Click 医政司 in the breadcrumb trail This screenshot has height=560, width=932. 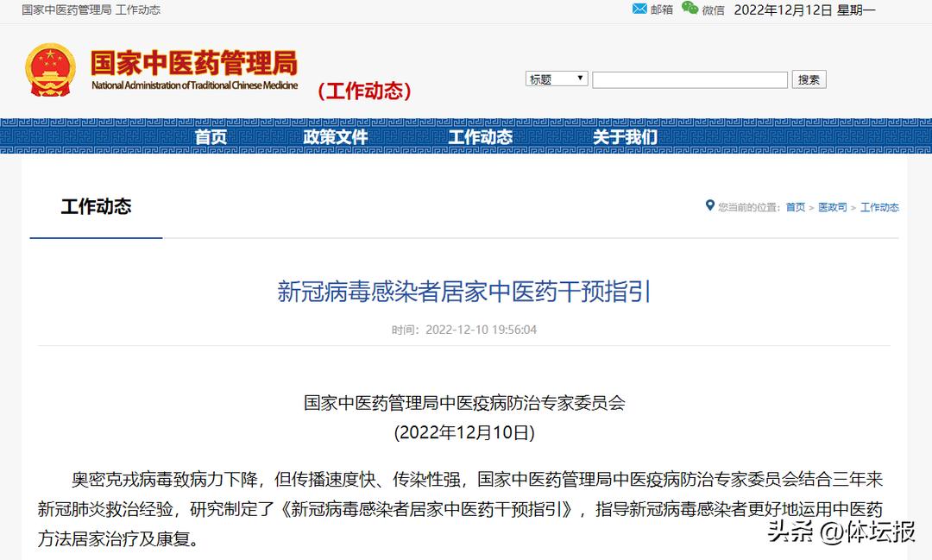(832, 207)
